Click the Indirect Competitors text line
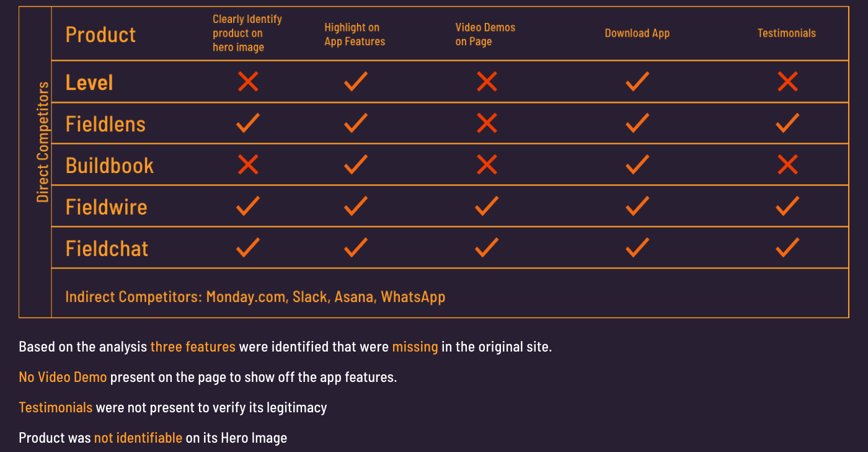The width and height of the screenshot is (868, 452). click(x=255, y=296)
